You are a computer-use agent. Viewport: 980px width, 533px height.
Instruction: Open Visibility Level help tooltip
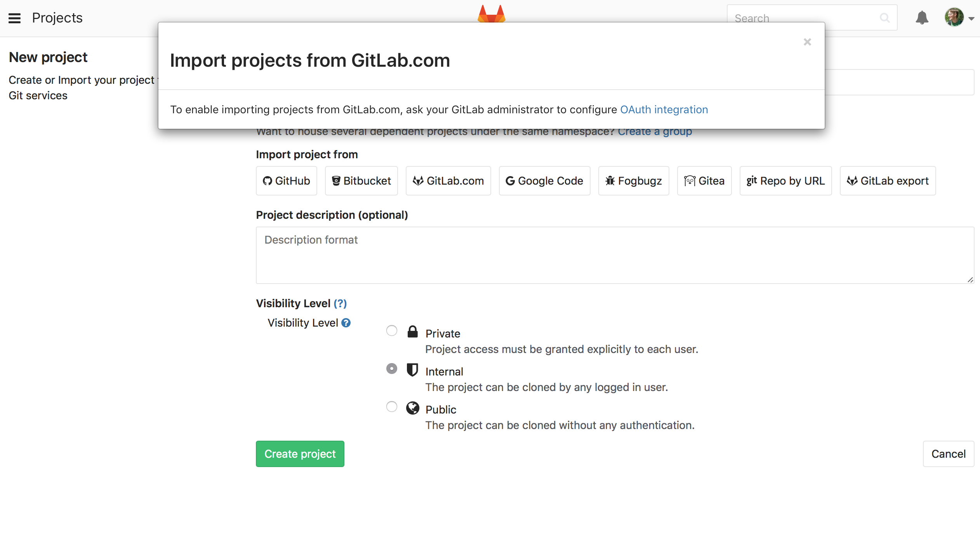(x=346, y=322)
